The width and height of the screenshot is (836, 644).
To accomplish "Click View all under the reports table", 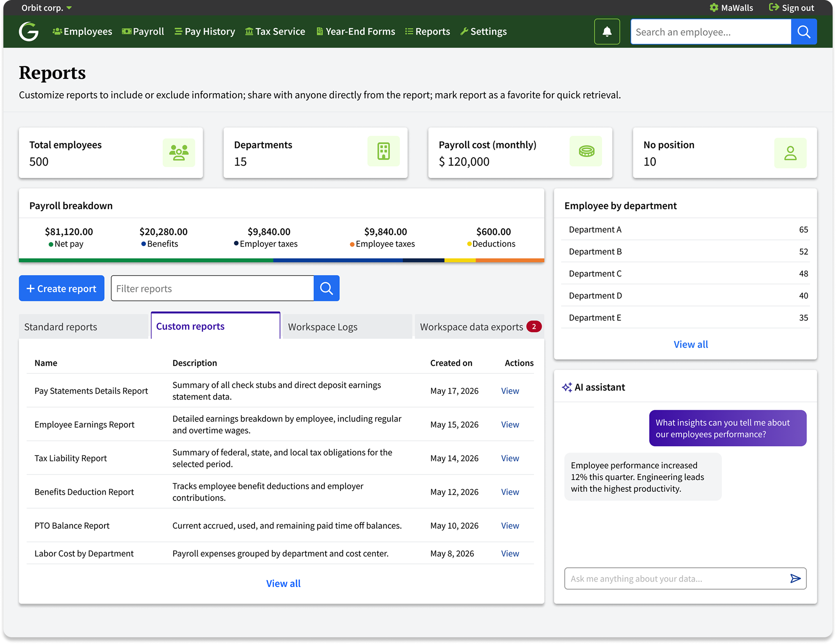I will click(283, 583).
